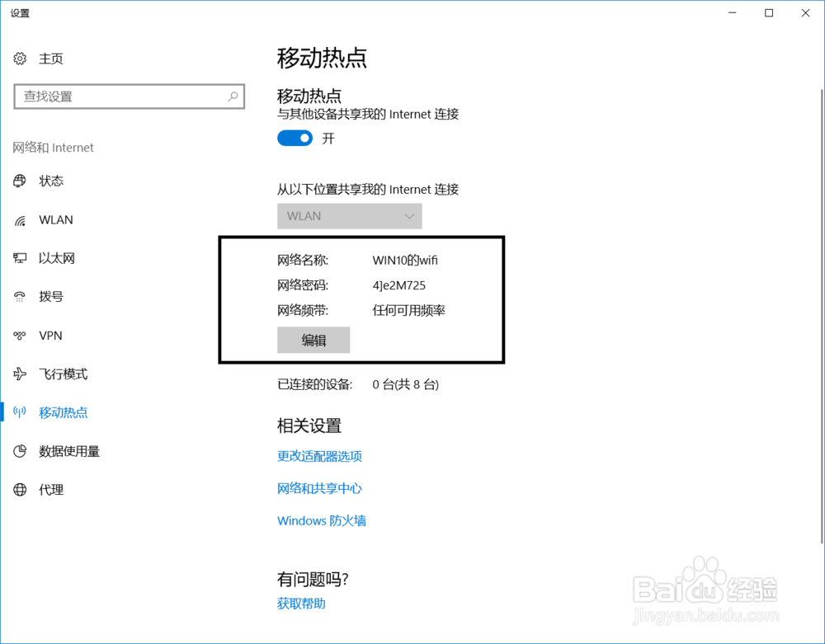Image resolution: width=825 pixels, height=644 pixels.
Task: Click the VPN icon in the sidebar
Action: pos(20,335)
